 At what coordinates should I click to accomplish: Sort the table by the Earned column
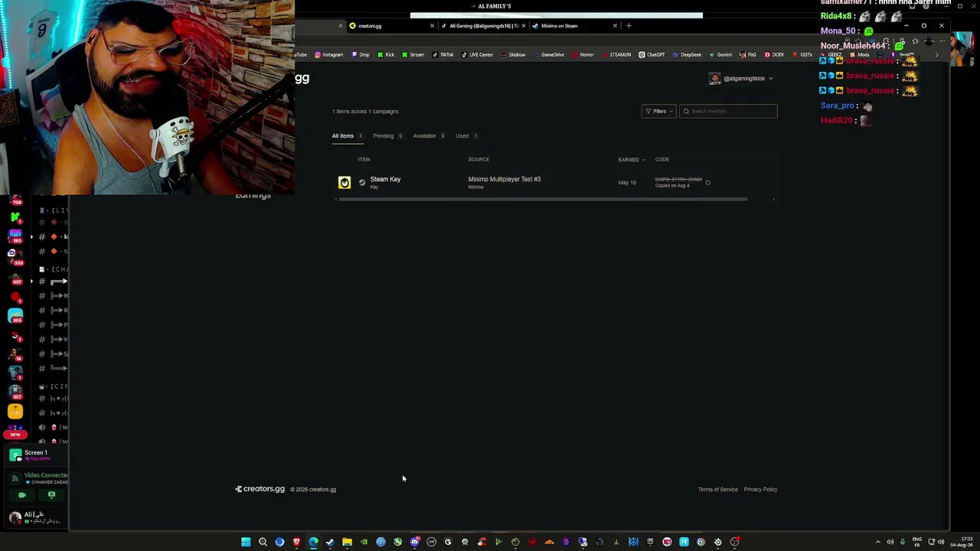tap(632, 159)
